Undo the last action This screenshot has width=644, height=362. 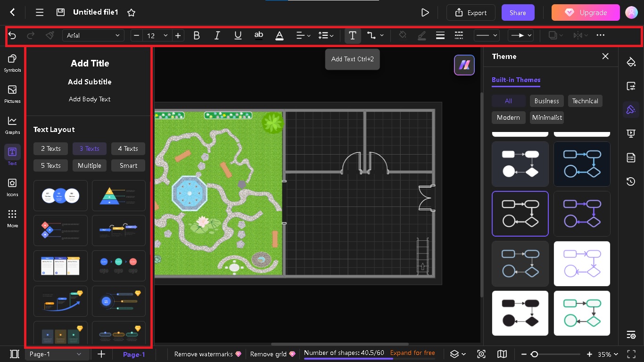click(x=13, y=35)
